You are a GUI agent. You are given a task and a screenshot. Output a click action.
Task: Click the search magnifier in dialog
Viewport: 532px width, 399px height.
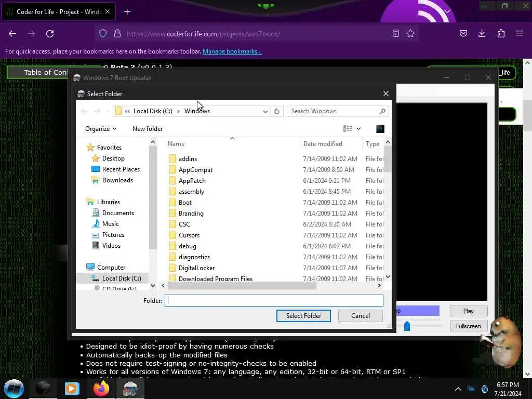pyautogui.click(x=382, y=111)
